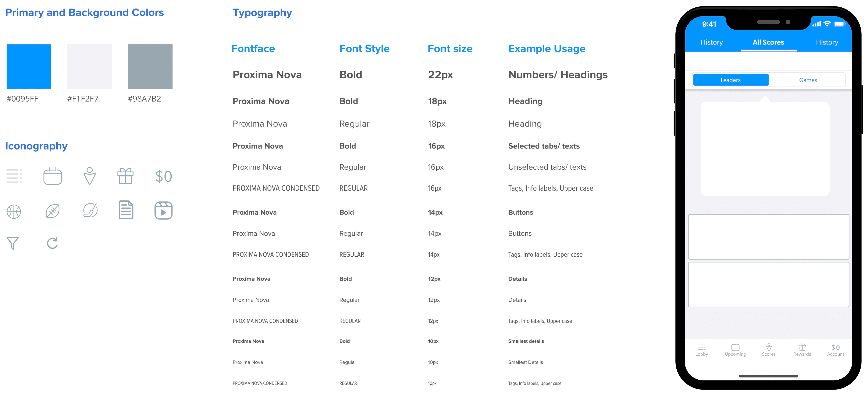Viewport: 868px width, 397px height.
Task: Select the Leaders segment button
Action: 730,80
